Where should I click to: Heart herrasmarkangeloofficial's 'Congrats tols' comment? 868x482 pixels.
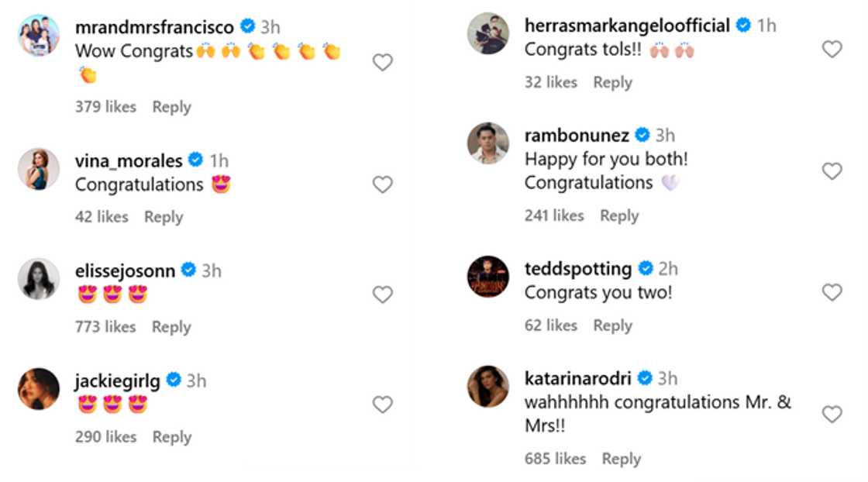[832, 49]
